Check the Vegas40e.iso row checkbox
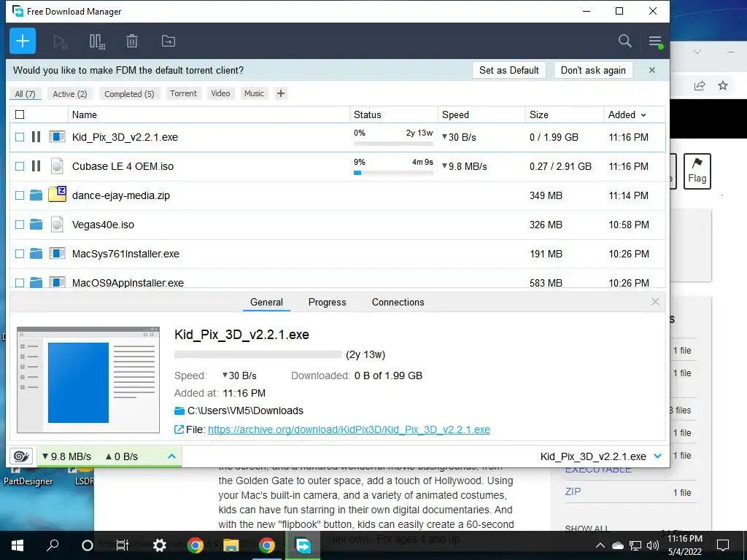This screenshot has height=560, width=747. [x=20, y=225]
